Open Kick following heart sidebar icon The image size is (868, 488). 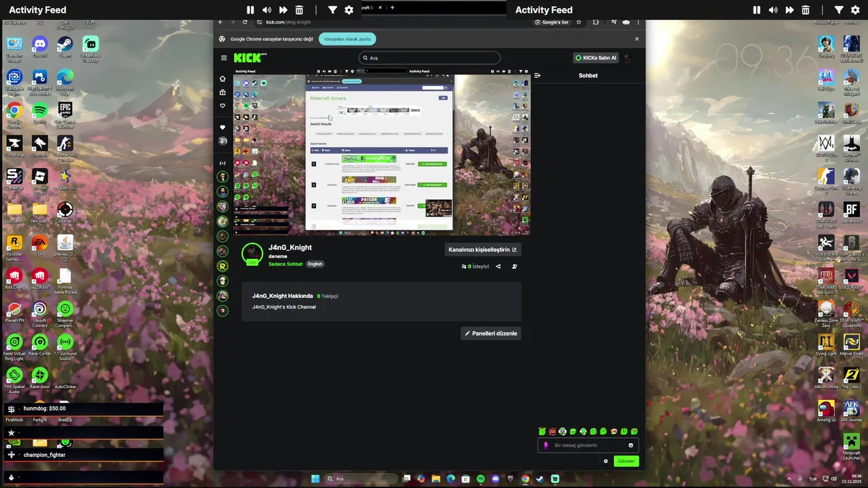click(222, 106)
